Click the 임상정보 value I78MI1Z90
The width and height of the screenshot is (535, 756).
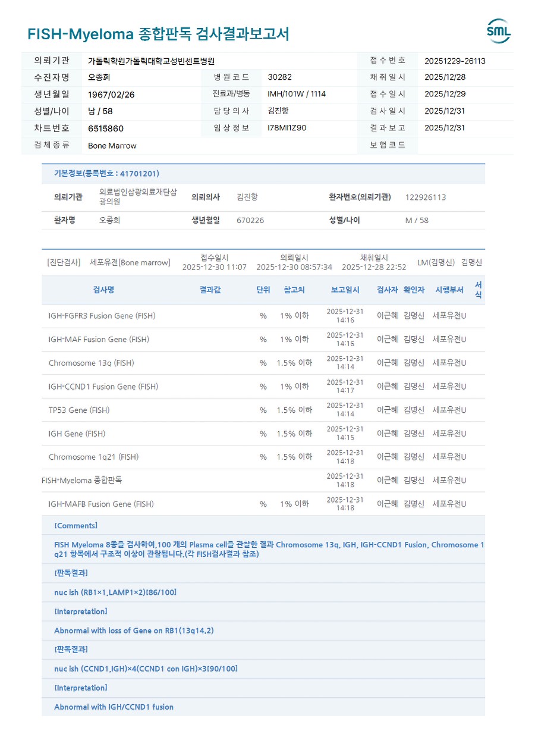(x=287, y=128)
